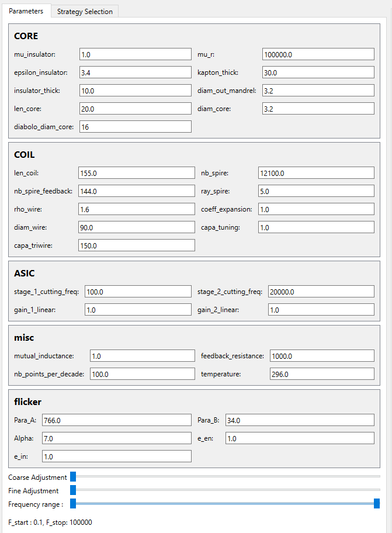392x533 pixels.
Task: Select the insulator_thick input field
Action: click(x=135, y=91)
